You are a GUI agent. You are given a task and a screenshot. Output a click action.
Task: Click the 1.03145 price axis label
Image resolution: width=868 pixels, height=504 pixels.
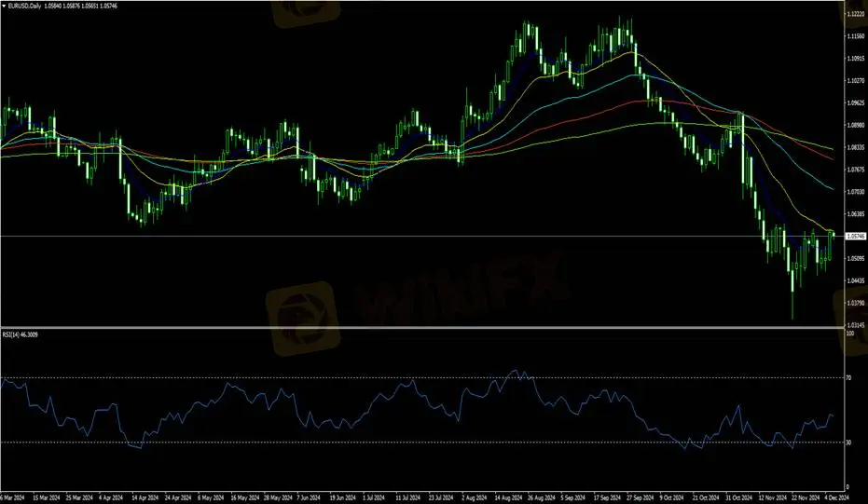click(x=856, y=325)
